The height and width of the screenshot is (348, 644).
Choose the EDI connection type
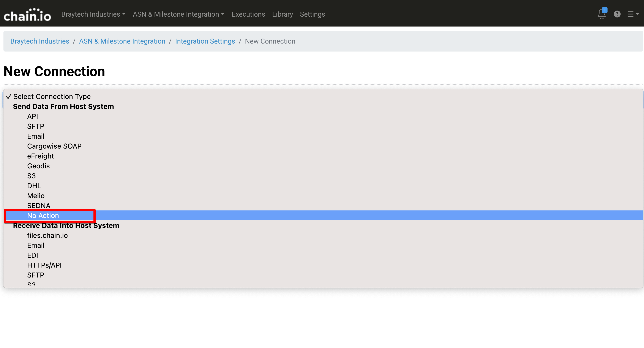click(33, 255)
